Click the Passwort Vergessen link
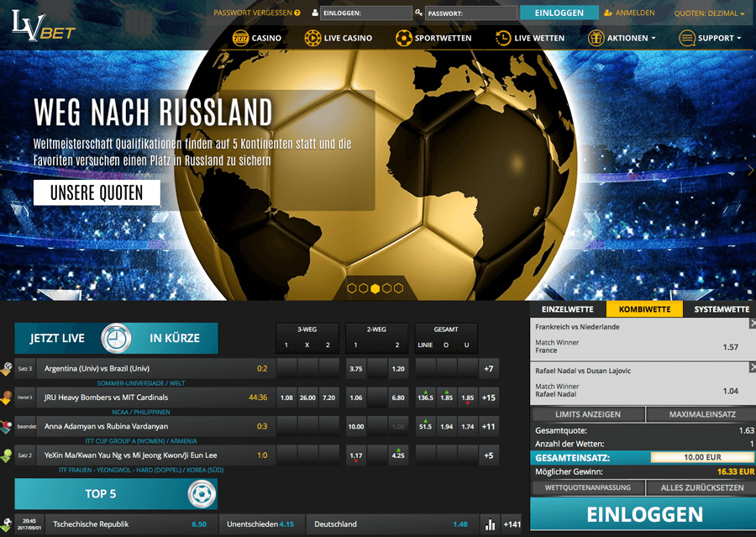This screenshot has width=756, height=537. coord(253,13)
